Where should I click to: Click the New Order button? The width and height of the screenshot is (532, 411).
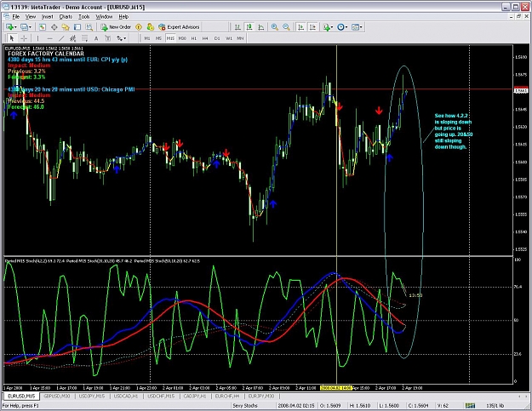(116, 27)
